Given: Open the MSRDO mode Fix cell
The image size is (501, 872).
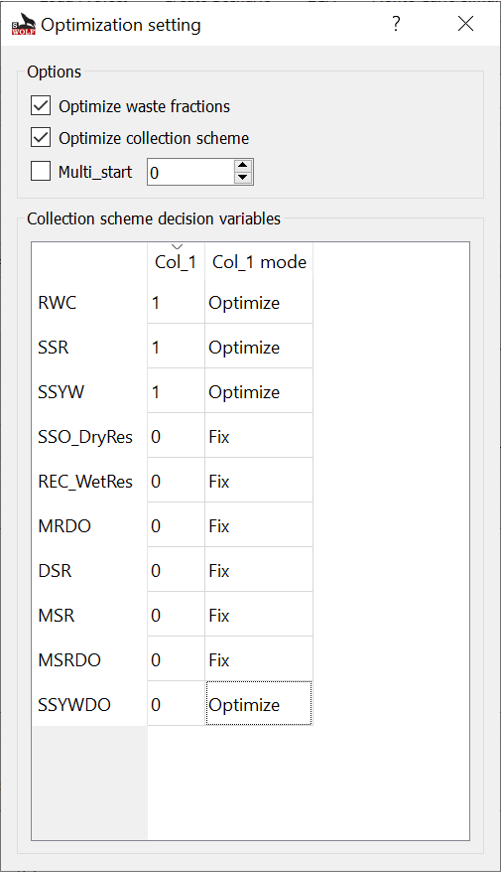Looking at the screenshot, I should [259, 660].
